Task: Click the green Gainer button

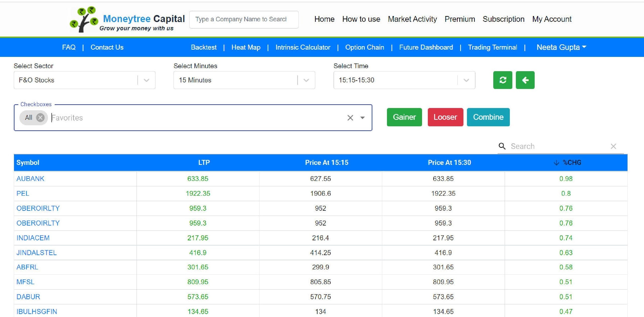Action: click(x=404, y=117)
